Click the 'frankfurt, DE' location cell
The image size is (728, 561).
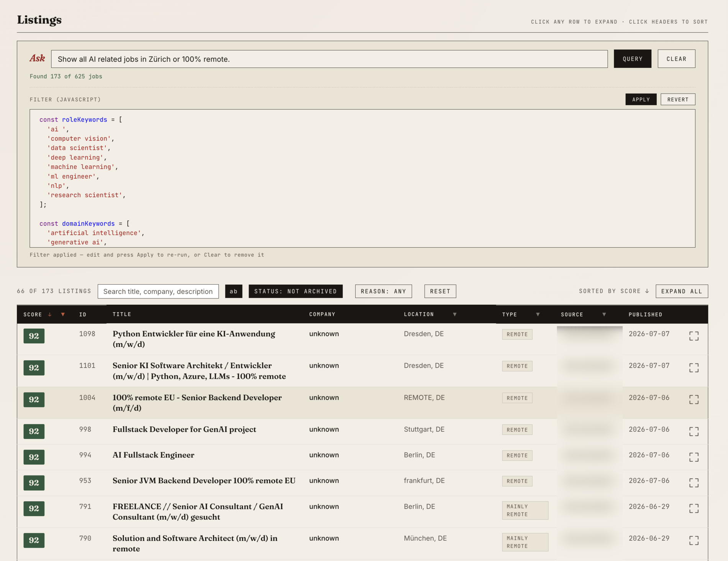pyautogui.click(x=424, y=481)
